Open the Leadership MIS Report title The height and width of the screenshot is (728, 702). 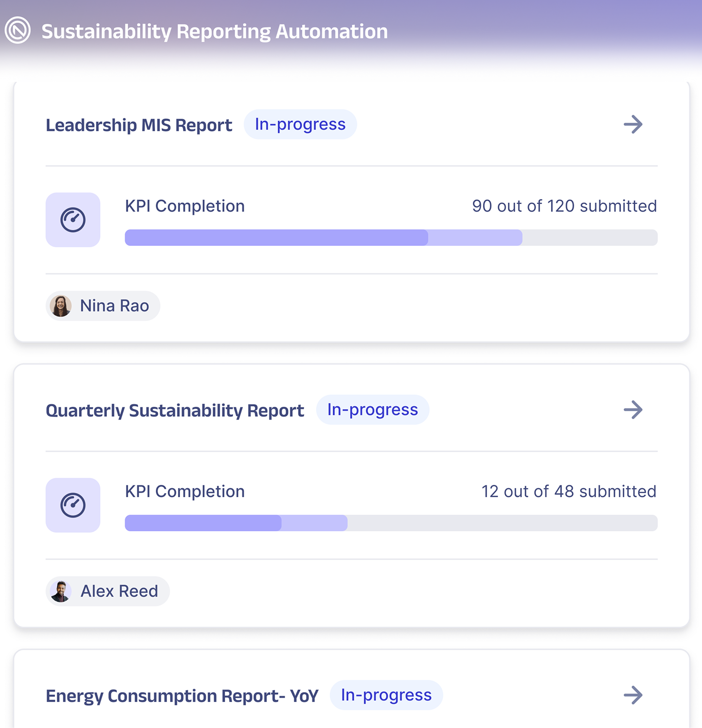(x=139, y=125)
